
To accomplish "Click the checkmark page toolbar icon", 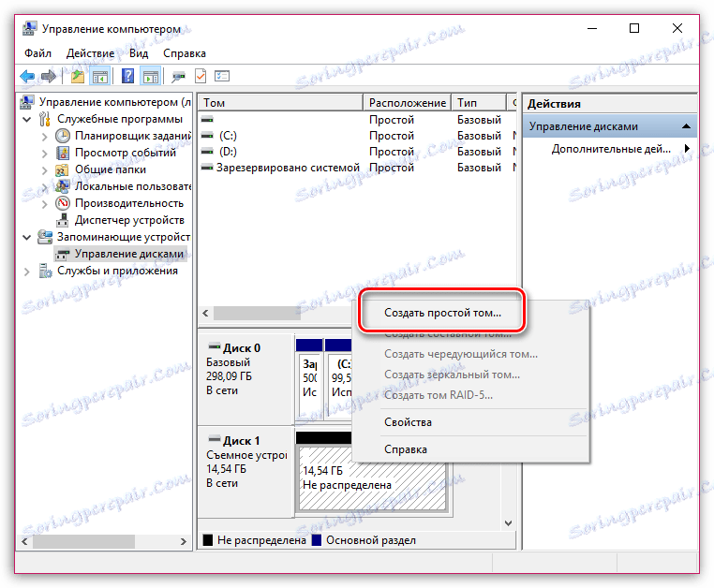I will point(201,77).
